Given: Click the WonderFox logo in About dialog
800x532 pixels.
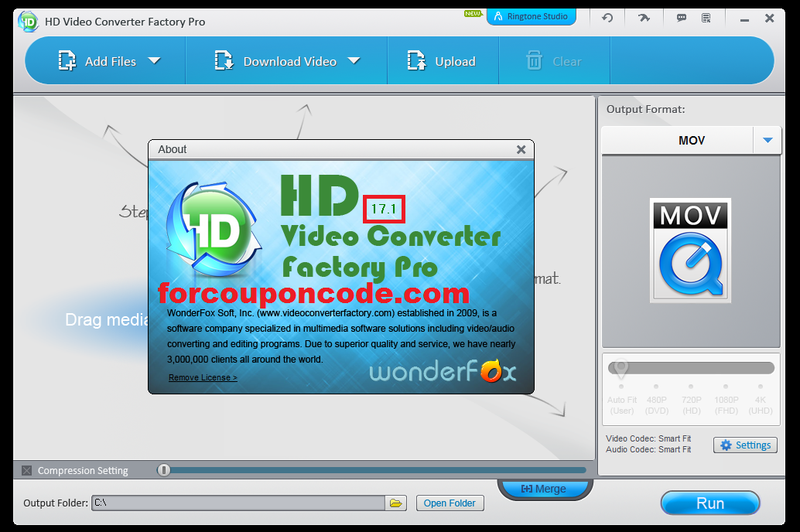Looking at the screenshot, I should click(x=443, y=371).
